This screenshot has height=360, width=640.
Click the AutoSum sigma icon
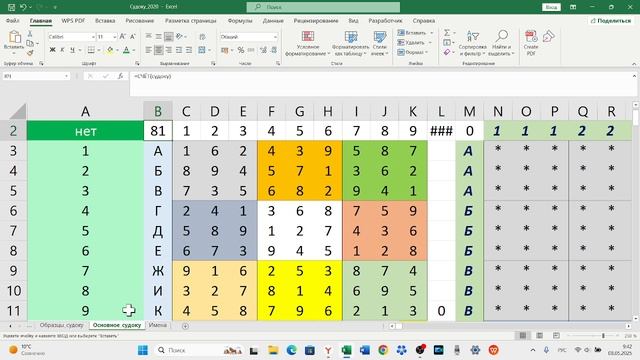coord(447,33)
